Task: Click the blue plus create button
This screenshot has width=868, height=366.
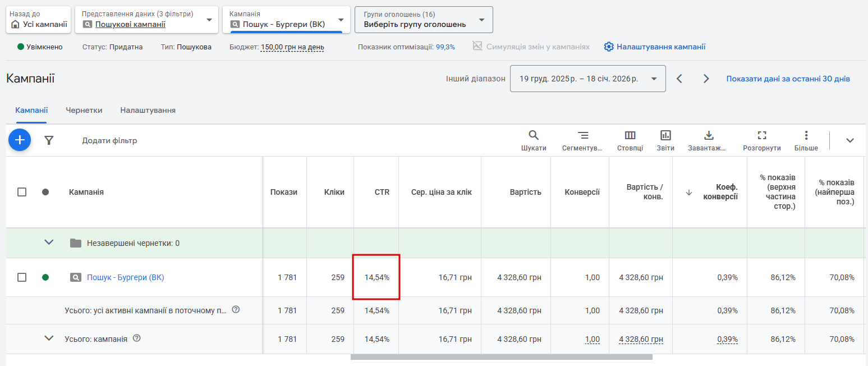Action: 19,140
